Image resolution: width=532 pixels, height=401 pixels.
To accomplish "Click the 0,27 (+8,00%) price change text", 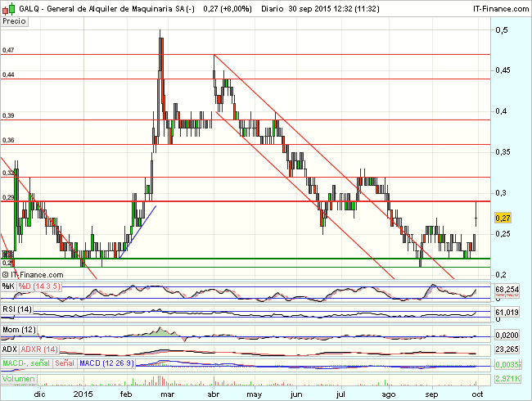I will pyautogui.click(x=228, y=9).
